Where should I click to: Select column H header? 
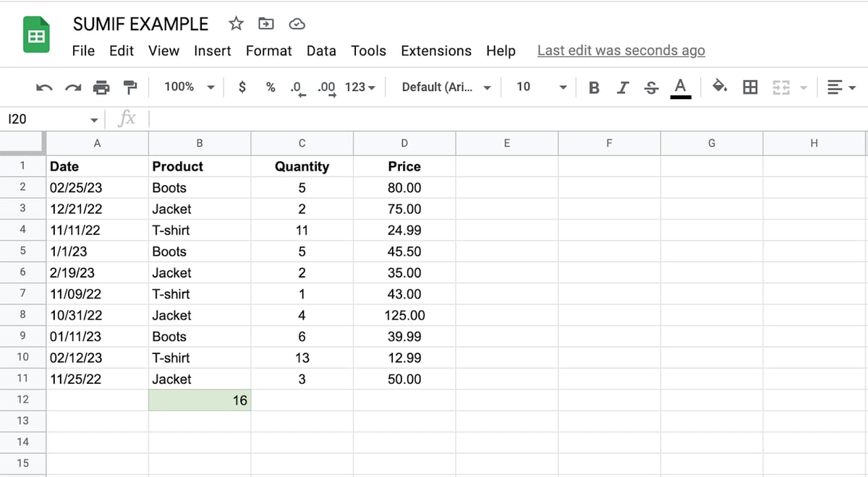tap(814, 143)
